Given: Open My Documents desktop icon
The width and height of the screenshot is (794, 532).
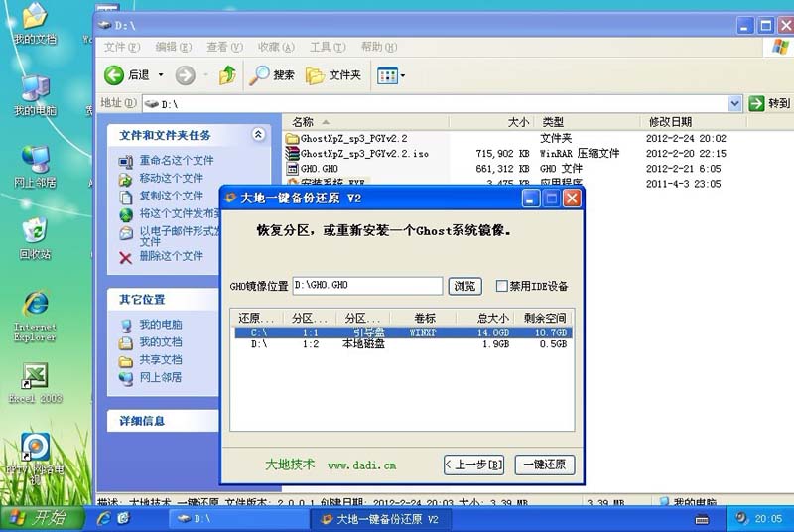Looking at the screenshot, I should click(35, 23).
